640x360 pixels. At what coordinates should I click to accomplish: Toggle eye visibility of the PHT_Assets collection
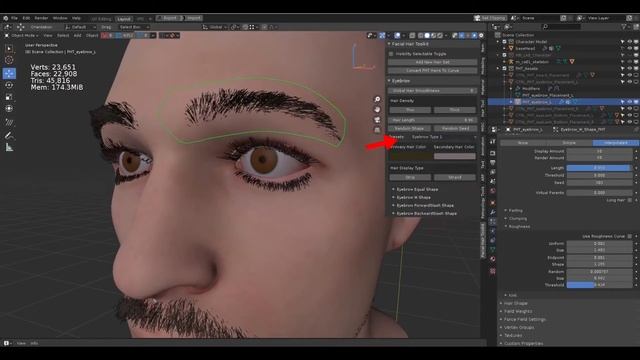coord(629,69)
